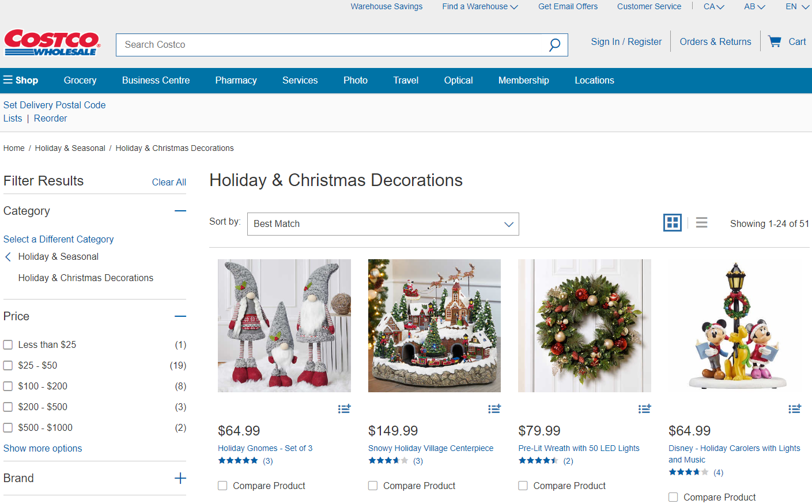The image size is (812, 504).
Task: Click Set Delivery Postal Code
Action: click(55, 105)
